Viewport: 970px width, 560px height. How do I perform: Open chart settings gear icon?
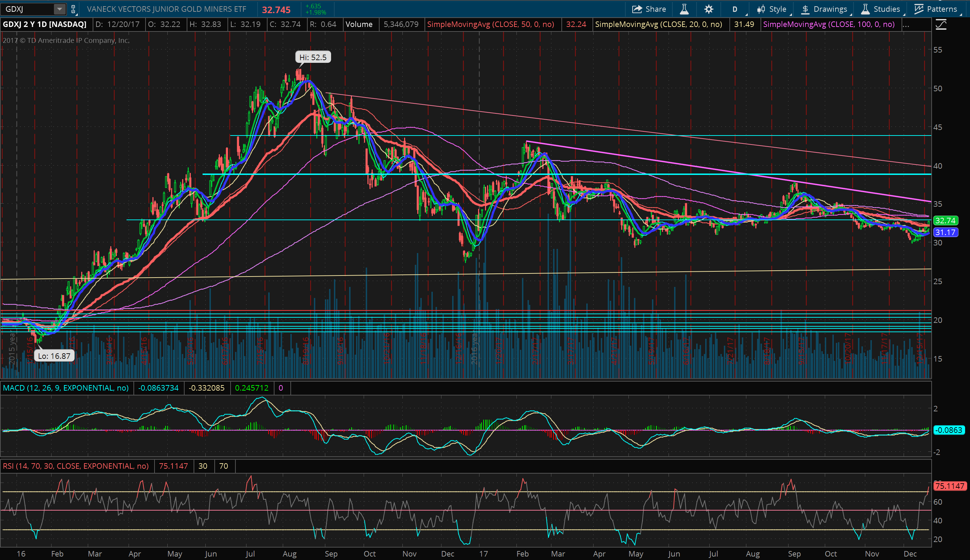[x=708, y=9]
